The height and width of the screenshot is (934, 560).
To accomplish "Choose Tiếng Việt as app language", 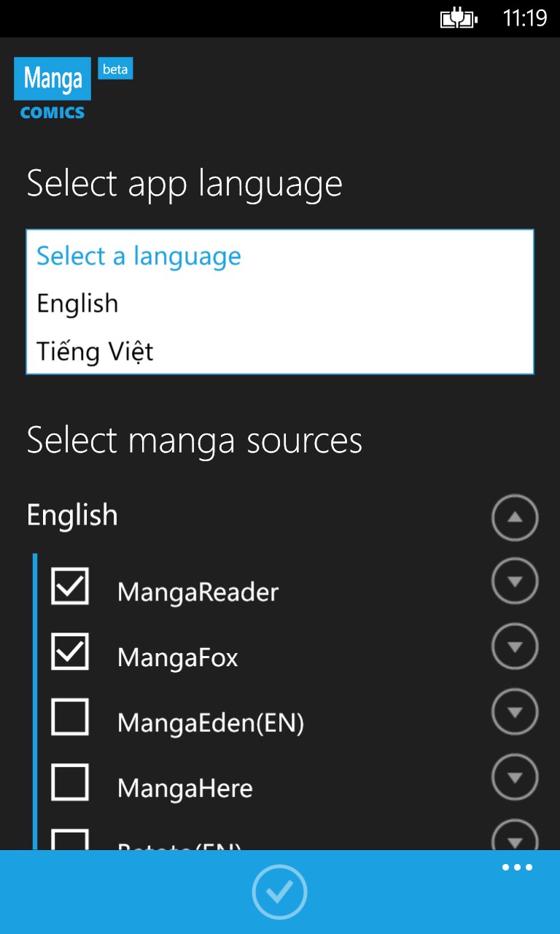I will [x=95, y=352].
